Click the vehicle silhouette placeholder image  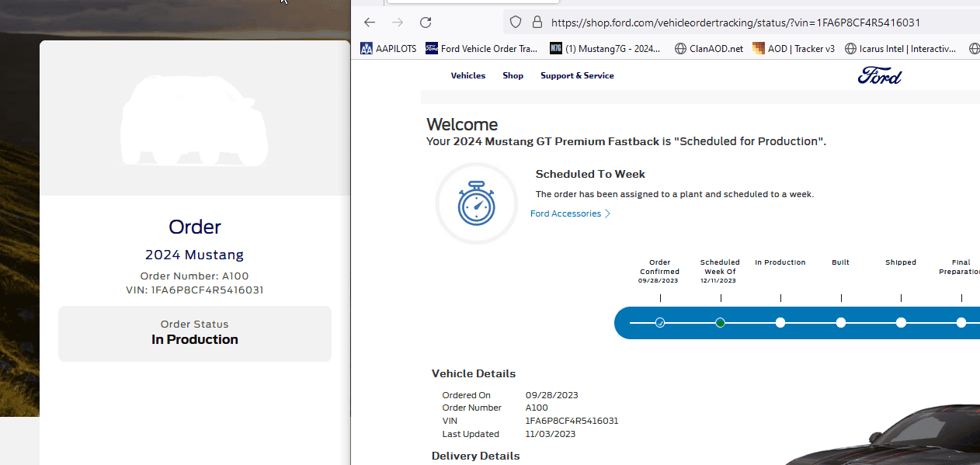pos(195,120)
